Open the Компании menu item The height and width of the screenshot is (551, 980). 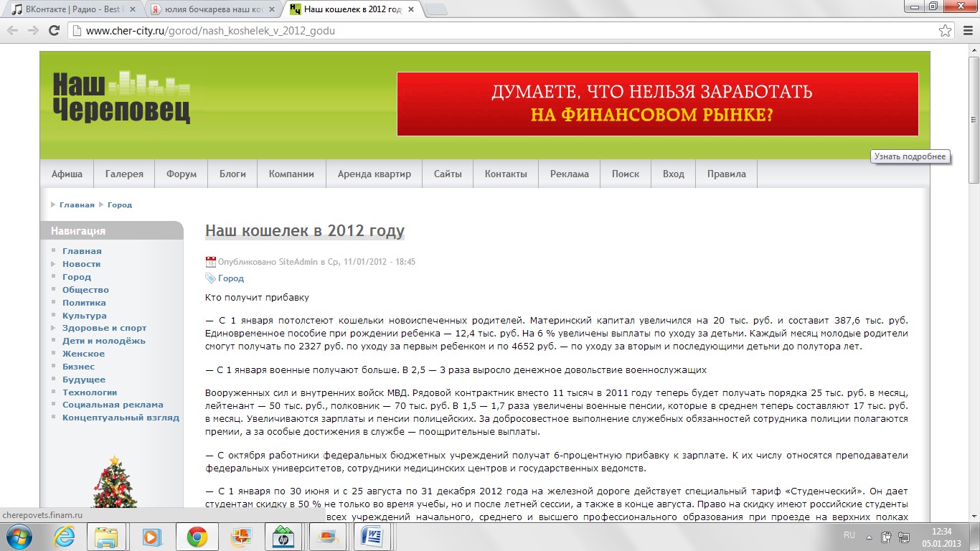pos(291,174)
